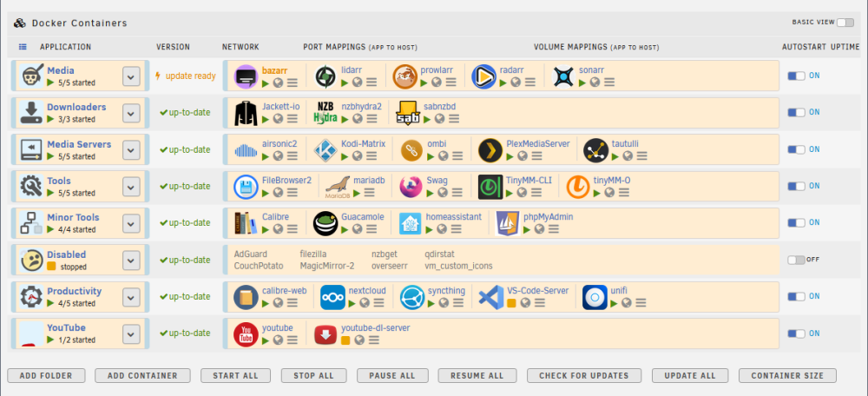
Task: Click the airsonic2 waveform icon
Action: click(x=246, y=150)
